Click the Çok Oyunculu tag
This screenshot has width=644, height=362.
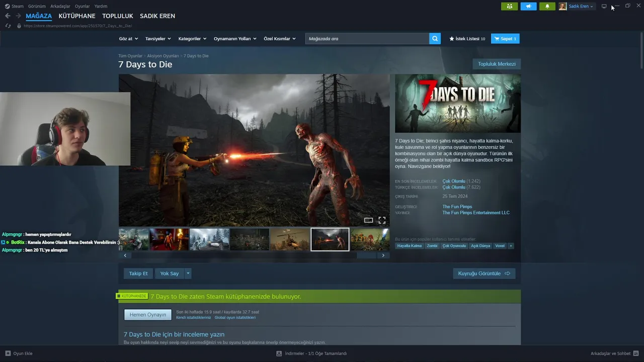(x=454, y=246)
